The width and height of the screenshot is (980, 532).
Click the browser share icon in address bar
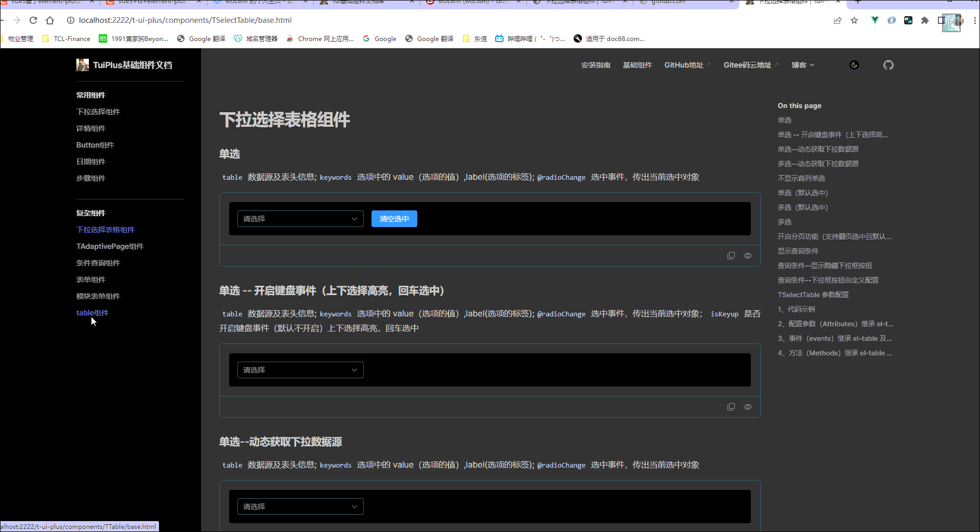[837, 20]
